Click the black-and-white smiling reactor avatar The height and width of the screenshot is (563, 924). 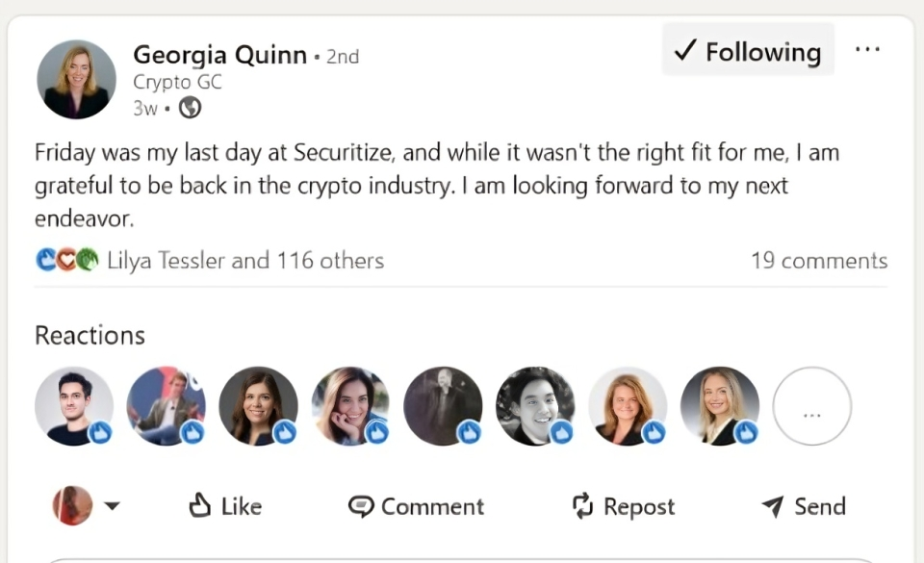tap(534, 406)
